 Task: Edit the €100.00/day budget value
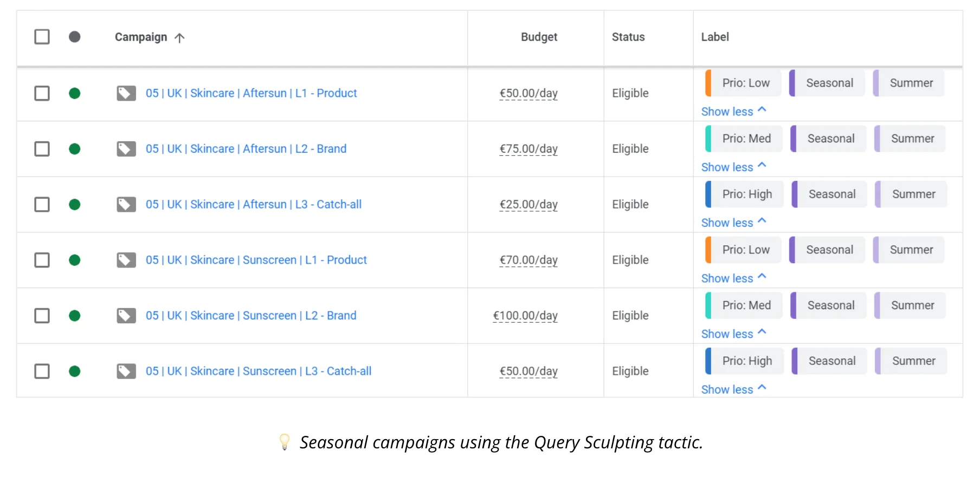[525, 316]
